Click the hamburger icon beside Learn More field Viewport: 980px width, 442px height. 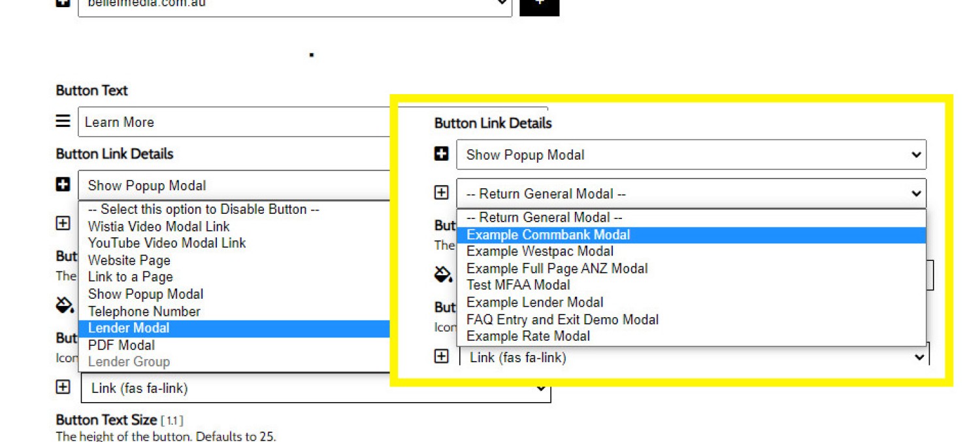click(63, 122)
